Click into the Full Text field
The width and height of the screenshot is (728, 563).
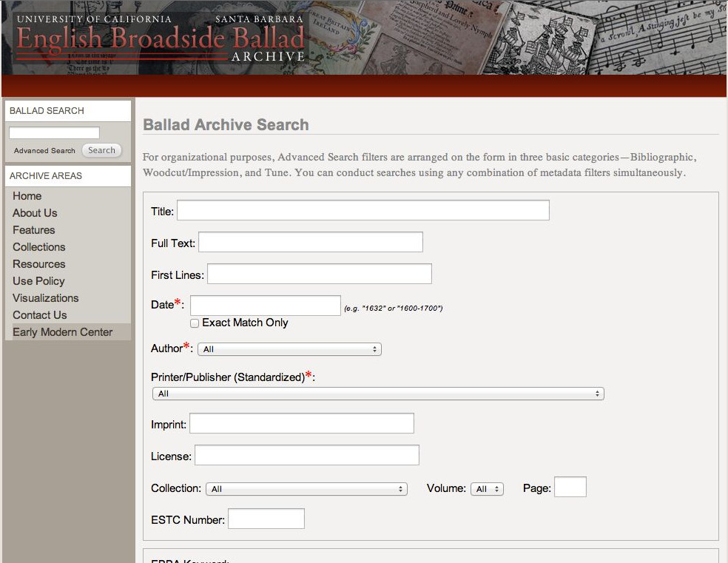point(311,242)
